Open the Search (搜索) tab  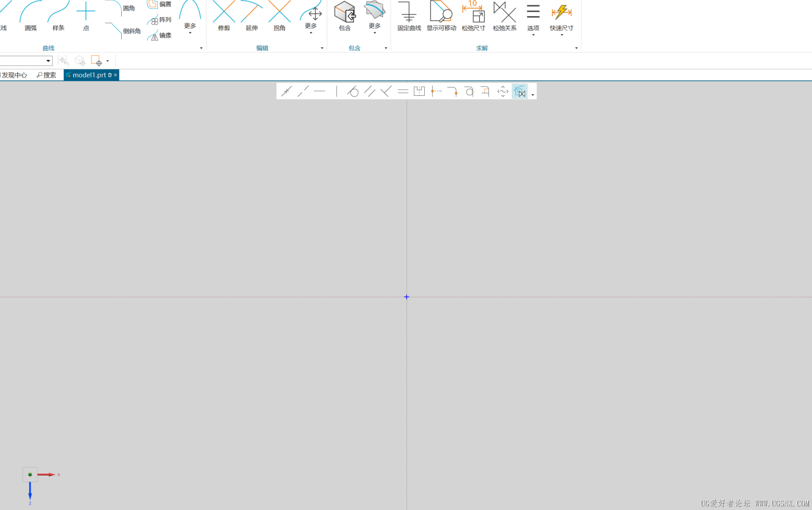(46, 75)
